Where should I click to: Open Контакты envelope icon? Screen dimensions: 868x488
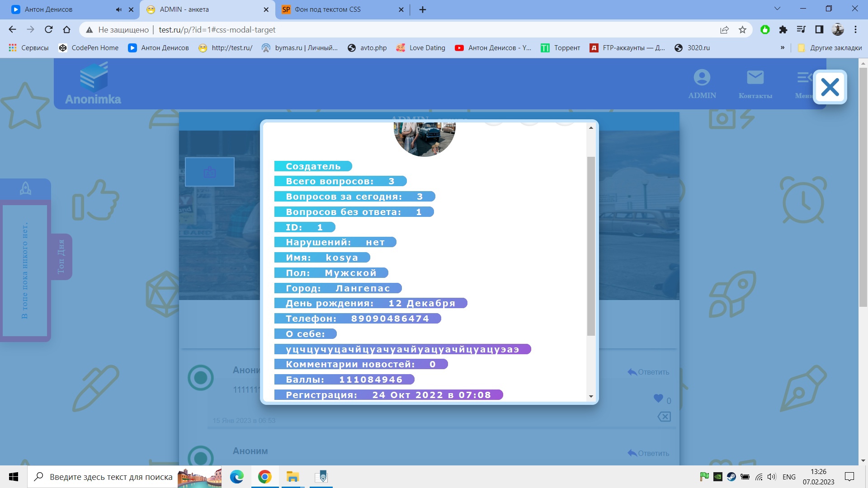point(755,78)
